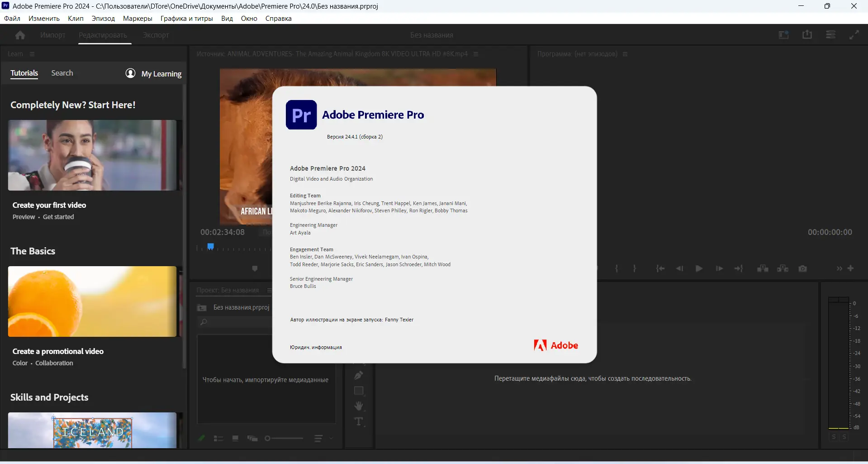
Task: Open the 'Create your first video' tutorial thumbnail
Action: click(92, 155)
